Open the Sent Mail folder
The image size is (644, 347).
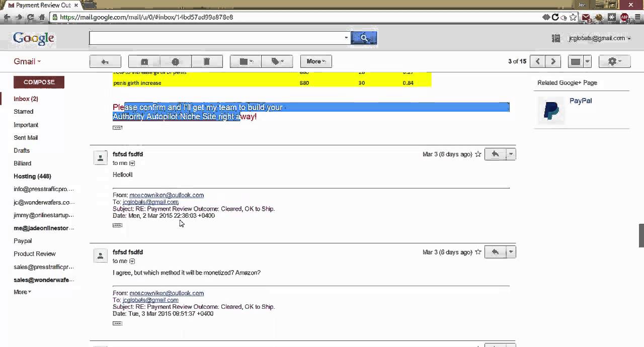click(26, 138)
